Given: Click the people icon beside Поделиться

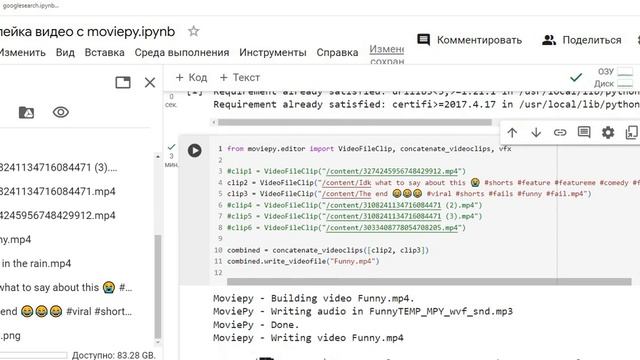Looking at the screenshot, I should (549, 40).
